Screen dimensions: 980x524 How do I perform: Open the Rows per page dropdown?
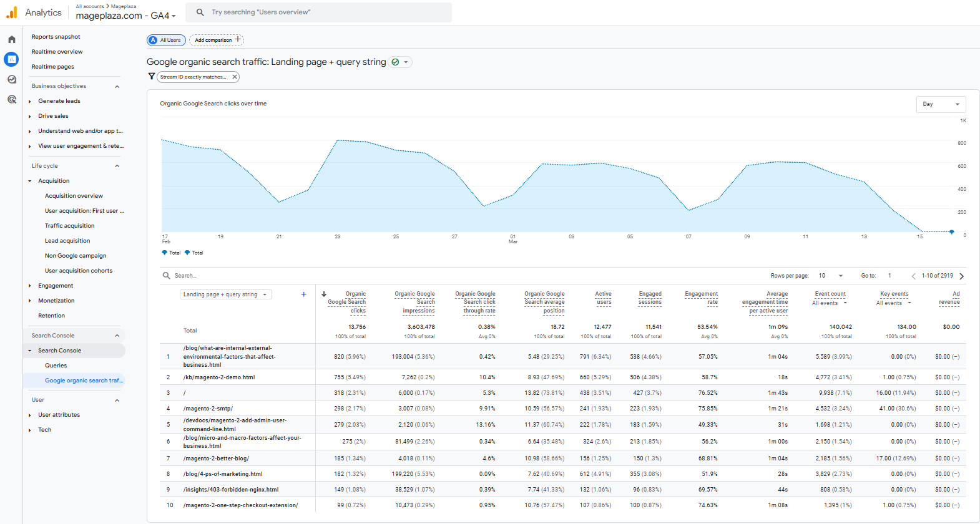click(831, 276)
